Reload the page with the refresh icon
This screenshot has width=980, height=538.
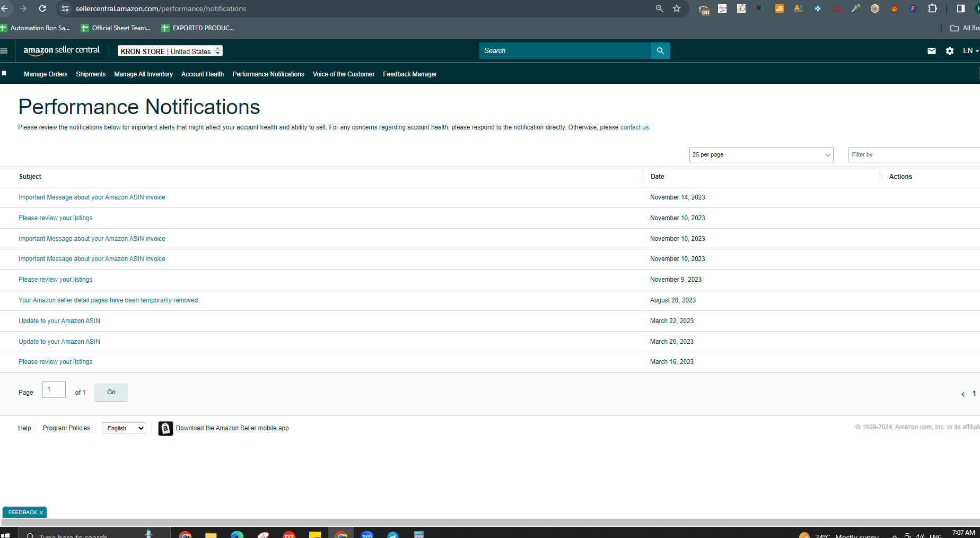point(42,8)
